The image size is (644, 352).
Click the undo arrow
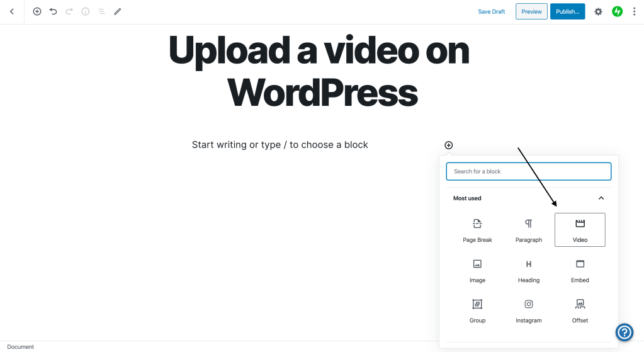pos(54,11)
